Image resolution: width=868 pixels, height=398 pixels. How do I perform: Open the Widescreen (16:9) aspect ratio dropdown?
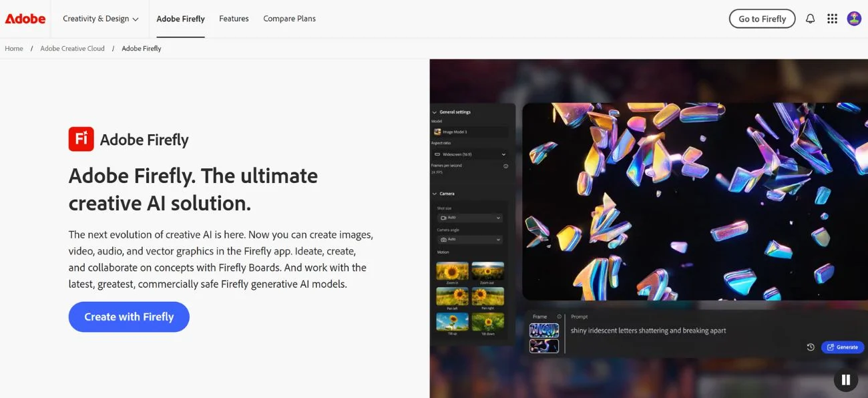(x=470, y=154)
